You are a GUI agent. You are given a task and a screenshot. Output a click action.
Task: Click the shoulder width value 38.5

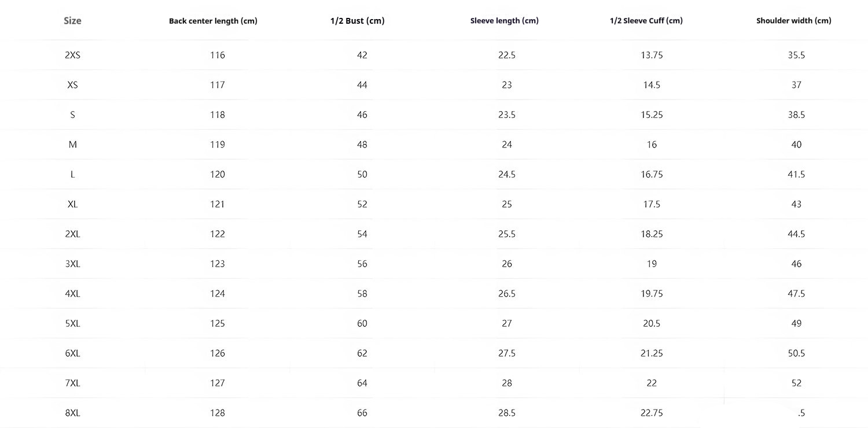(796, 115)
